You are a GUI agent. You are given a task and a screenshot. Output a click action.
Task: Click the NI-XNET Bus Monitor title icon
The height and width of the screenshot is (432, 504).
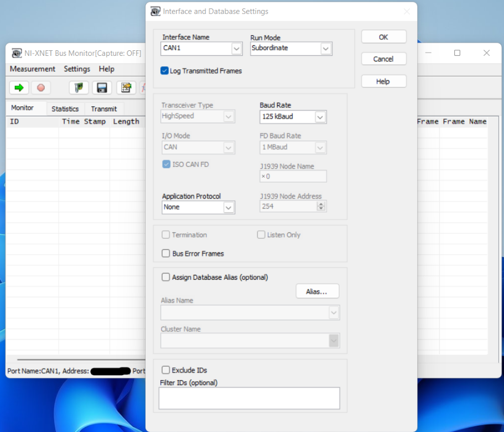coord(17,53)
